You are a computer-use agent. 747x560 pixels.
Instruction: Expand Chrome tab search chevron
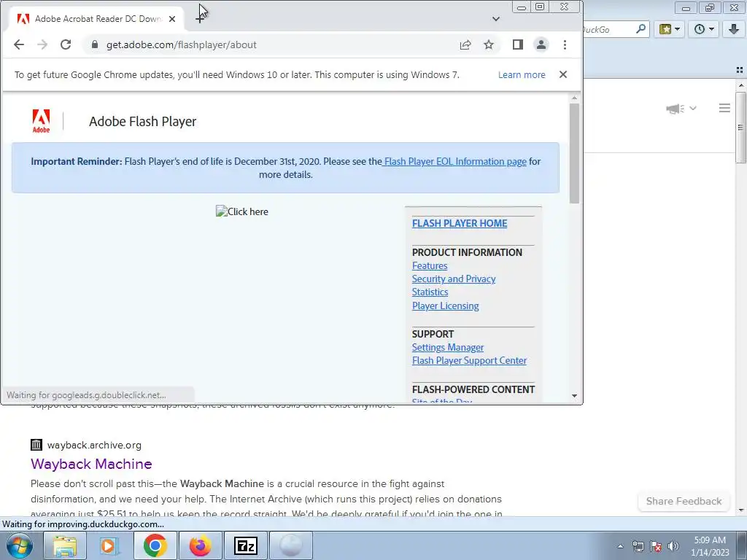tap(496, 19)
